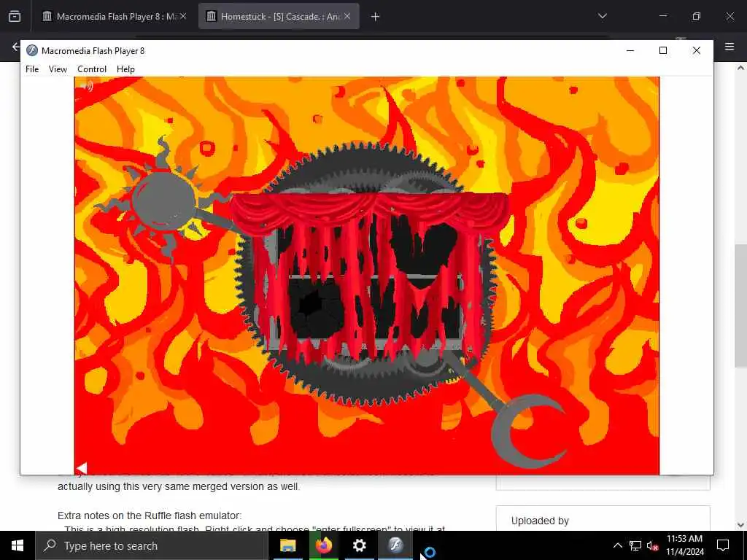Expand the browser list-all-tabs chevron
The width and height of the screenshot is (747, 560).
[x=602, y=16]
